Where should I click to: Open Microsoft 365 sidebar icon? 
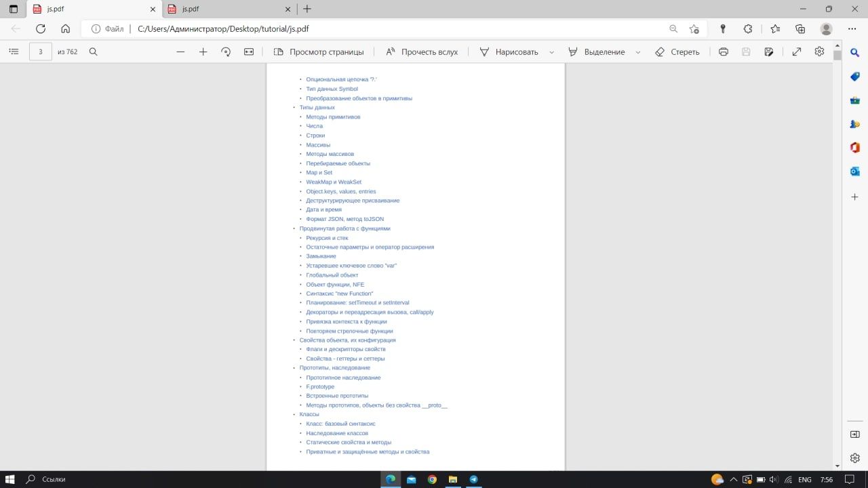coord(855,147)
